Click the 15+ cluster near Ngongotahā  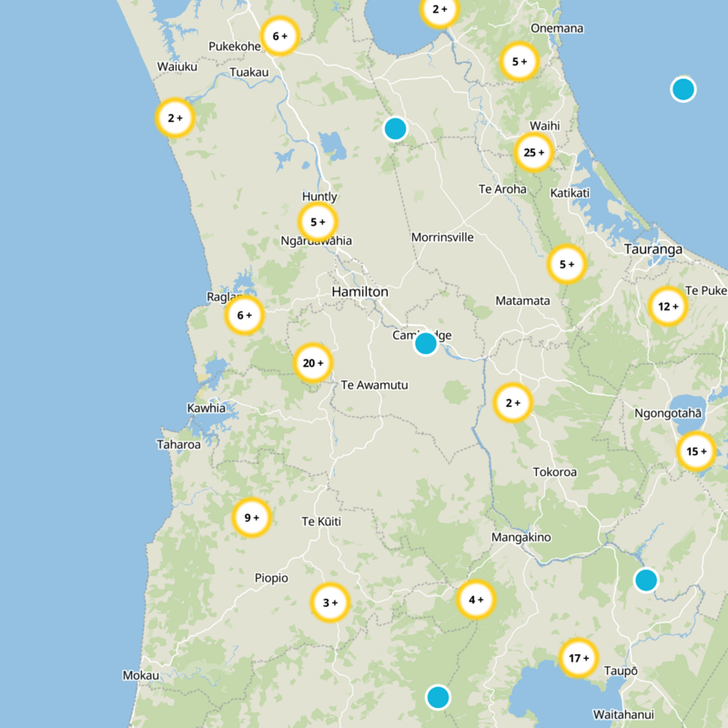tap(696, 449)
